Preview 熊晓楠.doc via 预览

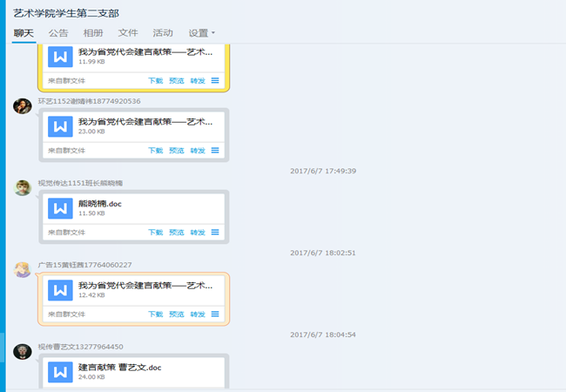(177, 232)
